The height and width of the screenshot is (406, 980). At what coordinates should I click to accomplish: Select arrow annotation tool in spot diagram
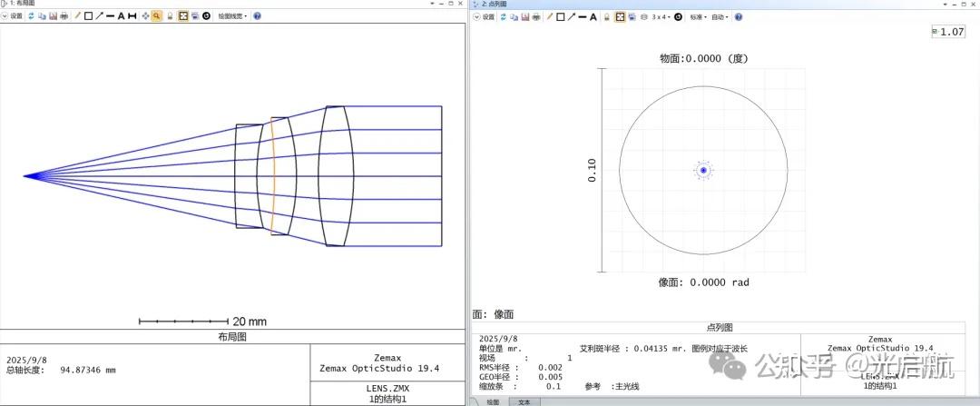572,17
